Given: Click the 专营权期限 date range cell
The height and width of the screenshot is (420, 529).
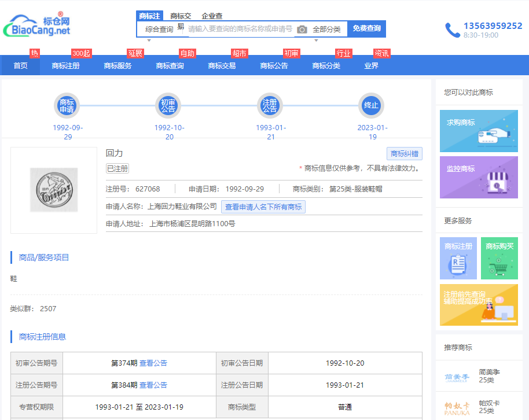Looking at the screenshot, I should (x=139, y=407).
